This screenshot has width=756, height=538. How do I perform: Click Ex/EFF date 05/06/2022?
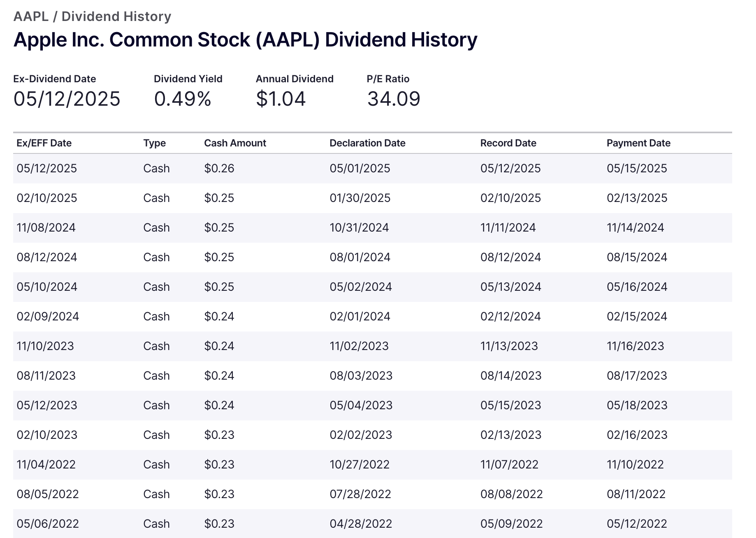(x=48, y=524)
